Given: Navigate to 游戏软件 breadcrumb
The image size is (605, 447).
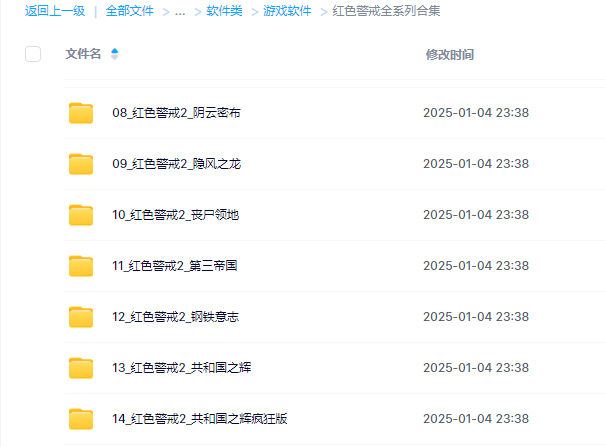Looking at the screenshot, I should click(x=287, y=11).
